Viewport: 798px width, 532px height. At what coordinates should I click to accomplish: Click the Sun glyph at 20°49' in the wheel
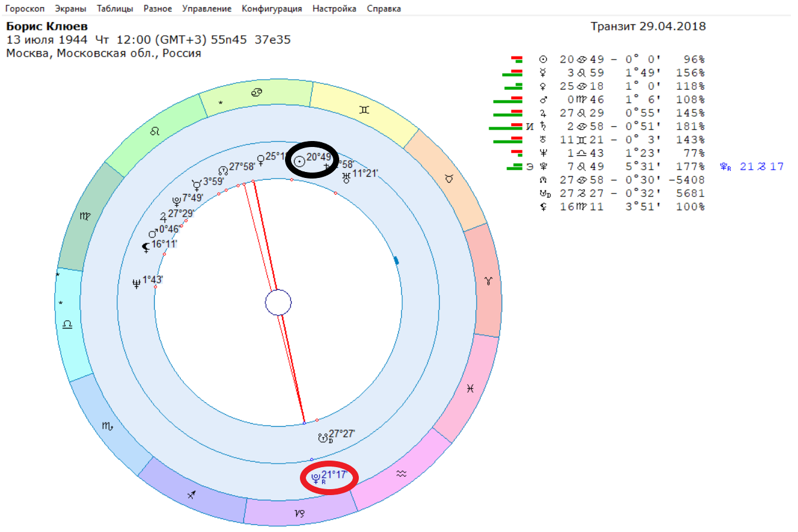tap(301, 160)
